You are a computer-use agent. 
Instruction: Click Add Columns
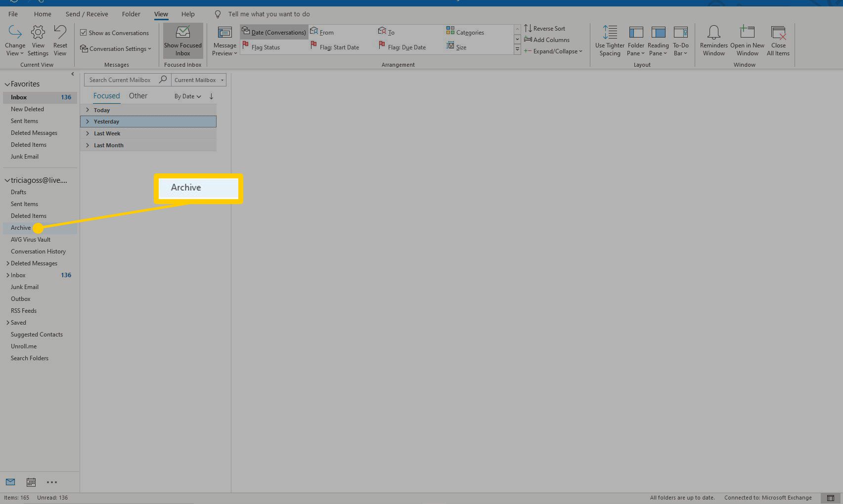tap(546, 40)
